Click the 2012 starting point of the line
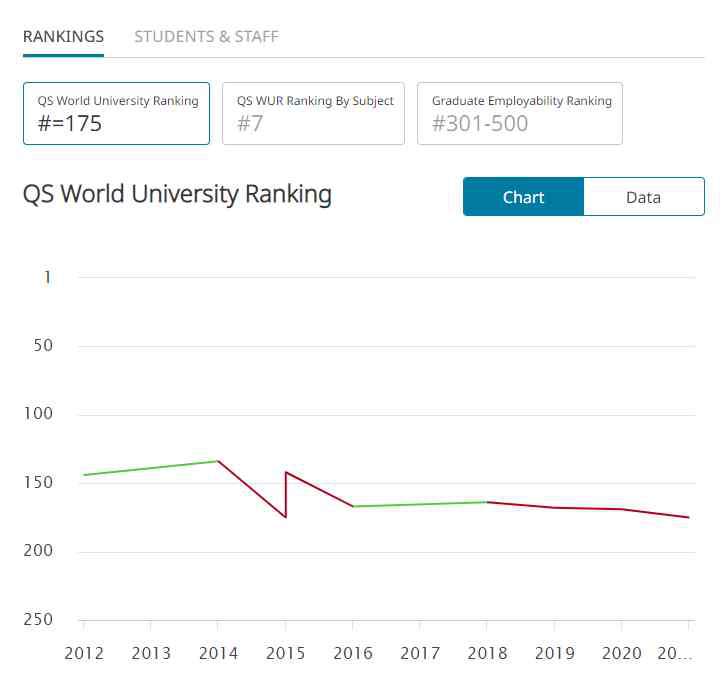The height and width of the screenshot is (675, 728). point(84,475)
